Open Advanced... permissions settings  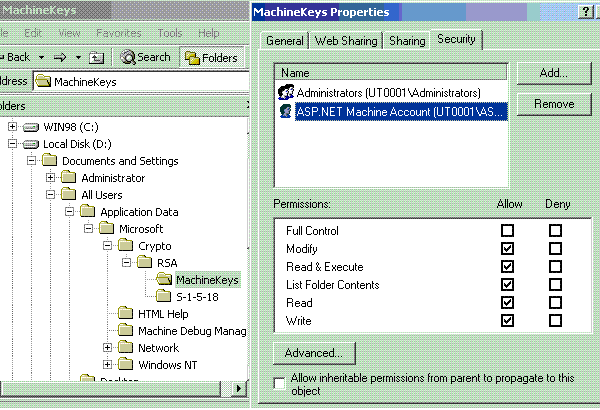[313, 353]
